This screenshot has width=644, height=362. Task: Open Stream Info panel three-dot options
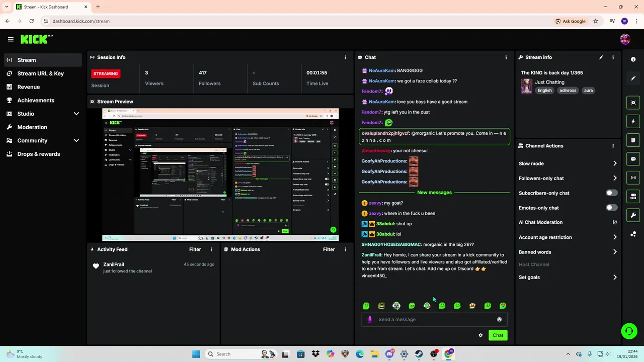(613, 57)
